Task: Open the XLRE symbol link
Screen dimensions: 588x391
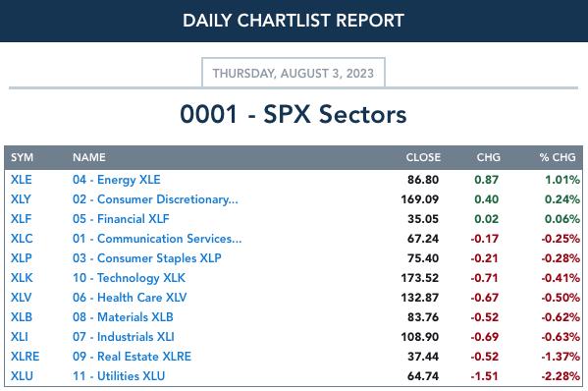Action: (x=26, y=357)
